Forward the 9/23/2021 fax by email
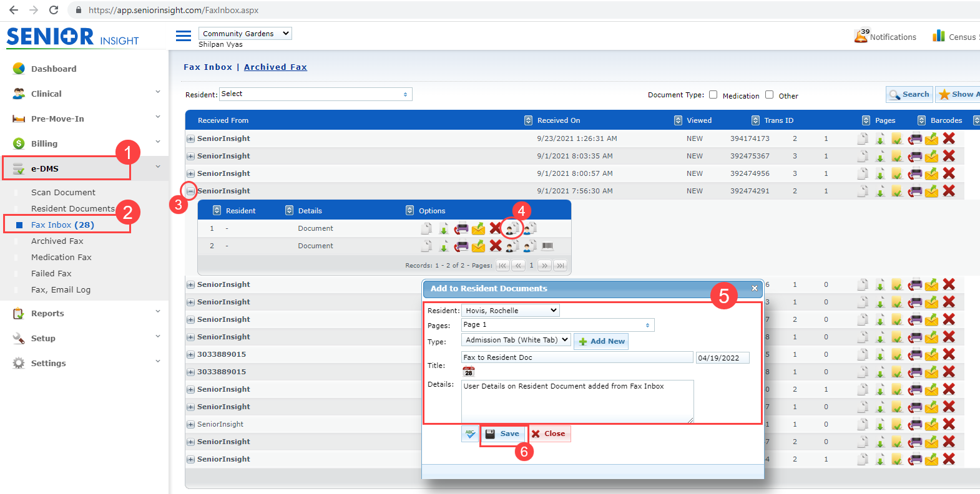 (x=932, y=138)
